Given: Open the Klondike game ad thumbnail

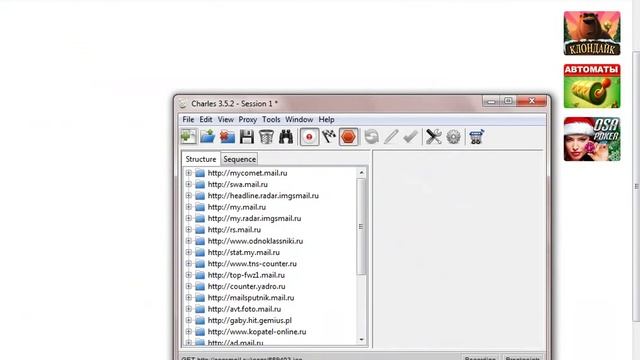Looking at the screenshot, I should (592, 33).
